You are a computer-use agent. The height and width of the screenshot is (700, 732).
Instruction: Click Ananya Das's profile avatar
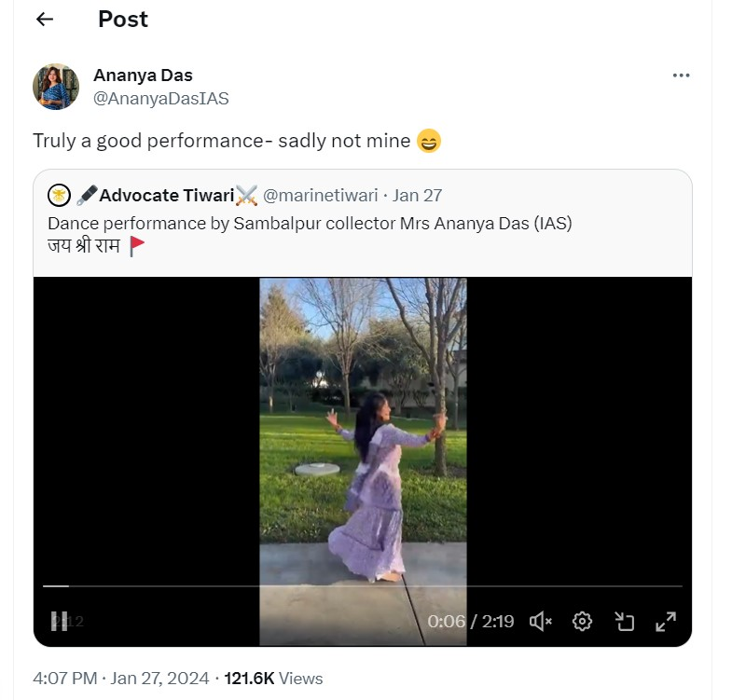55,87
